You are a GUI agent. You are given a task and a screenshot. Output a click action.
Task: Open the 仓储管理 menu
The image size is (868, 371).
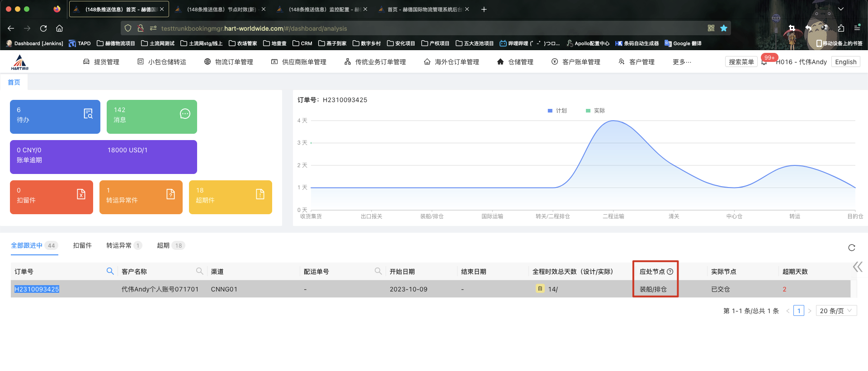click(515, 62)
